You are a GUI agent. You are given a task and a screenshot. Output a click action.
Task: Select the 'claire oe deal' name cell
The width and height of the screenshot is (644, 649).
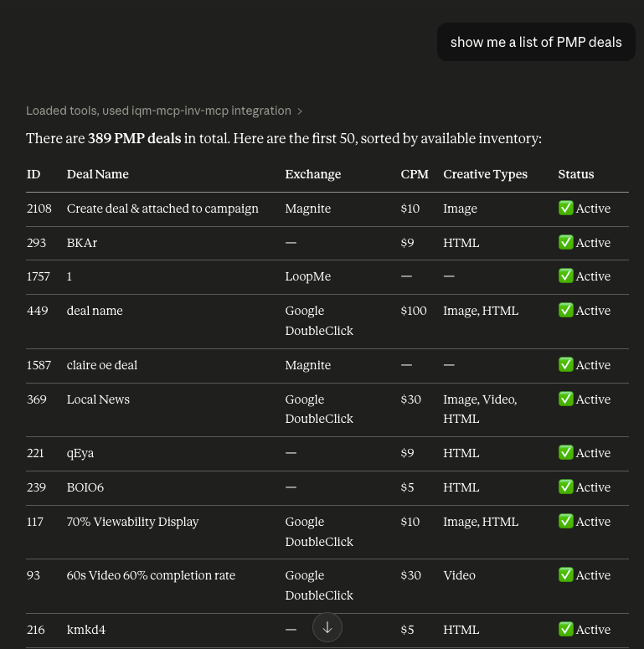(102, 365)
